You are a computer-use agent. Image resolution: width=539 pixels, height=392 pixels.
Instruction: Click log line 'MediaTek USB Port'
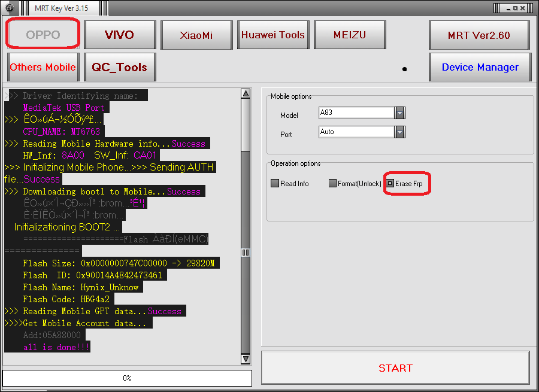point(63,108)
